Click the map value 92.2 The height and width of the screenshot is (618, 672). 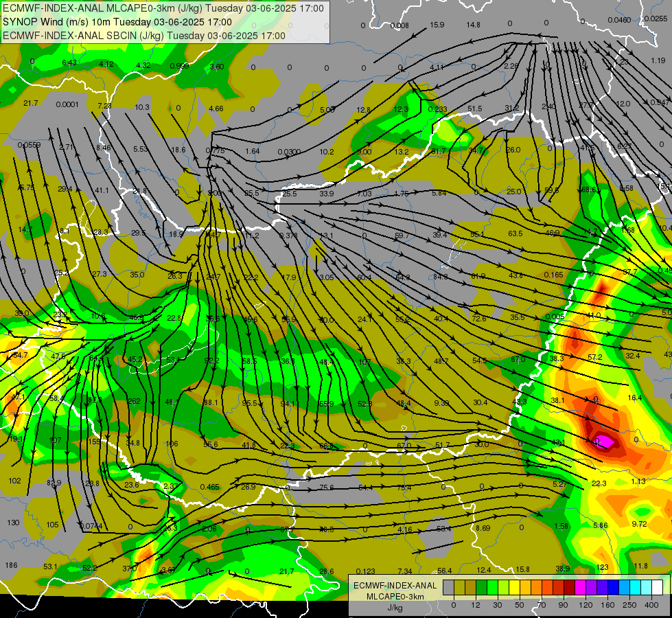[x=211, y=360]
